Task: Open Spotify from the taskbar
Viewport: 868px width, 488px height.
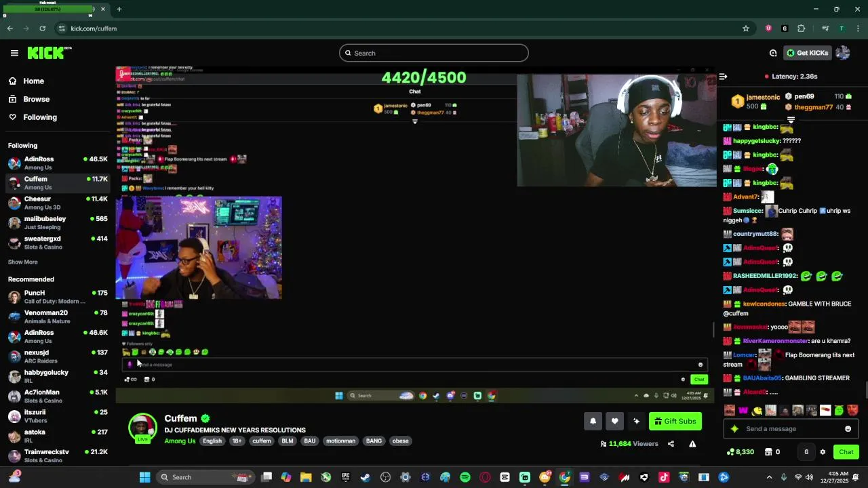Action: click(465, 477)
